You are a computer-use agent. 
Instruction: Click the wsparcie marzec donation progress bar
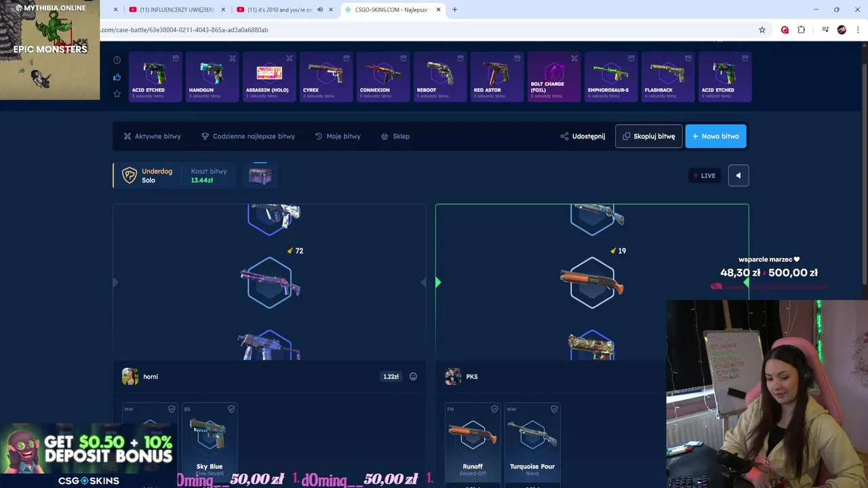(768, 286)
